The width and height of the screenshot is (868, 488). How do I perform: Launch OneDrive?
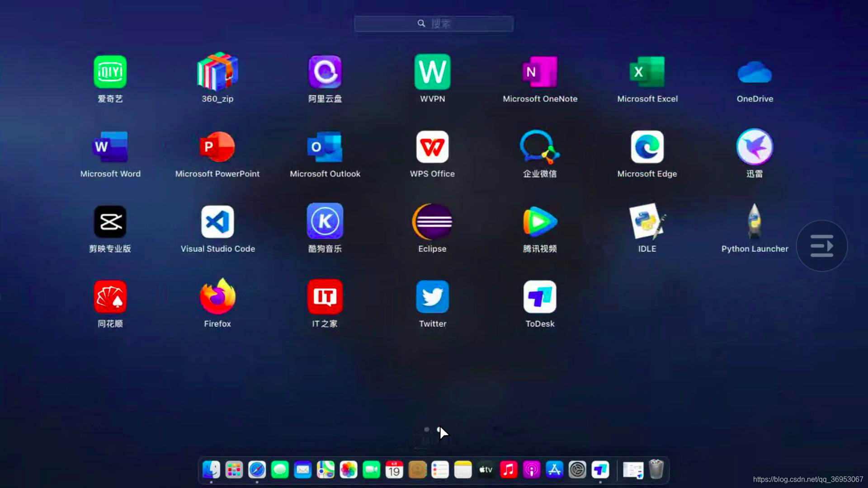tap(755, 73)
